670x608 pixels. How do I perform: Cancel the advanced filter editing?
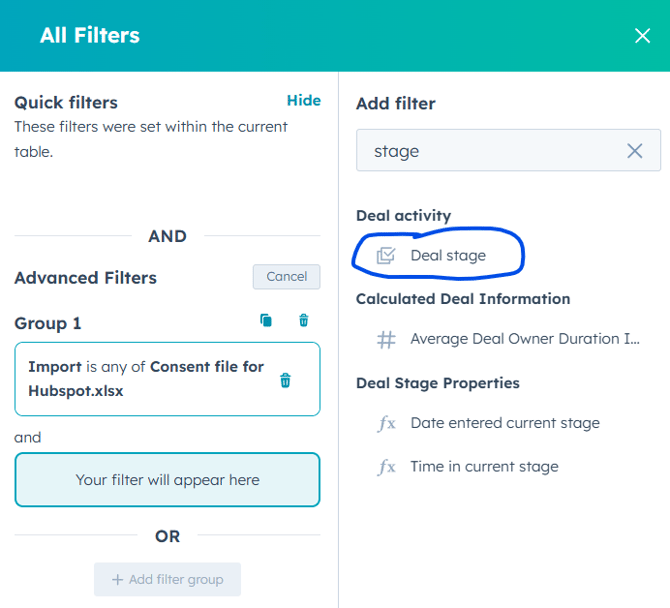[x=286, y=277]
